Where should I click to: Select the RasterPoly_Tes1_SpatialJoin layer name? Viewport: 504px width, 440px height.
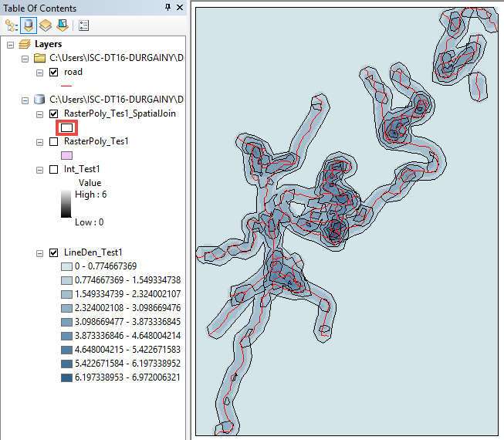[x=120, y=113]
